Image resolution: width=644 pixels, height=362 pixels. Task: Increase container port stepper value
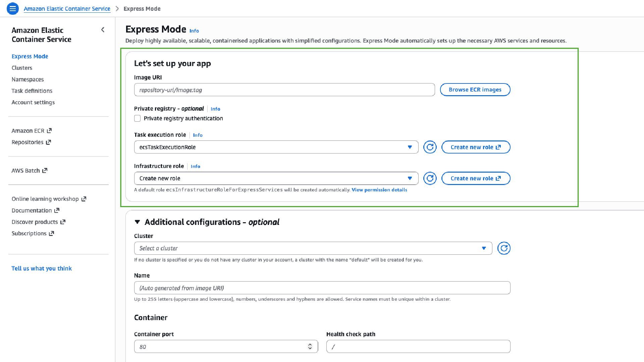pos(310,345)
